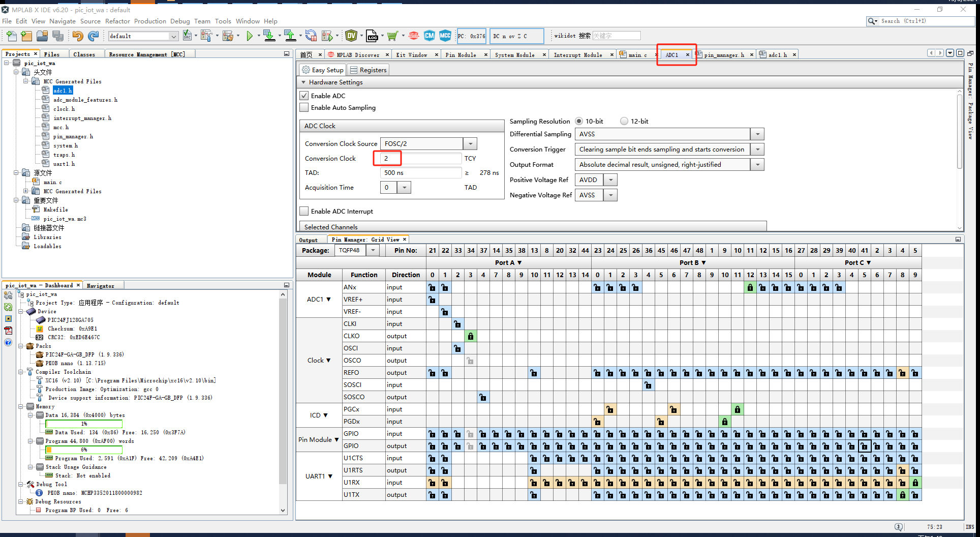Click the CM content manager icon
980x537 pixels.
click(430, 36)
